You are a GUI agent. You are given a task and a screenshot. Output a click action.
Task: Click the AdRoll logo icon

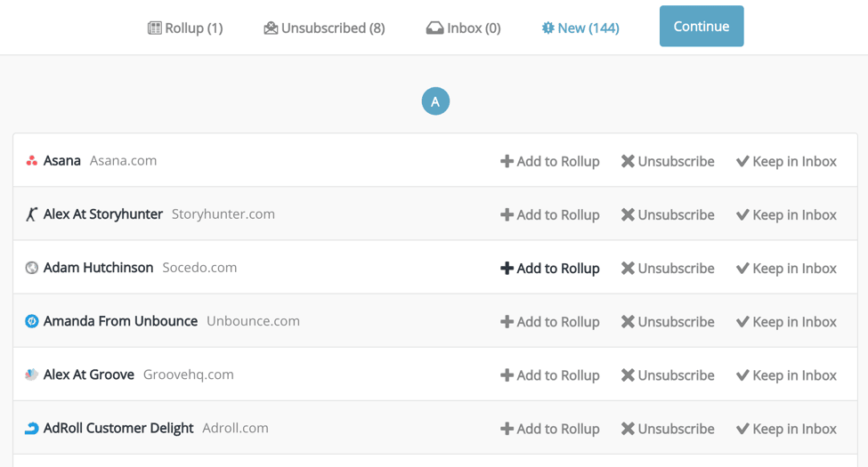click(x=31, y=428)
